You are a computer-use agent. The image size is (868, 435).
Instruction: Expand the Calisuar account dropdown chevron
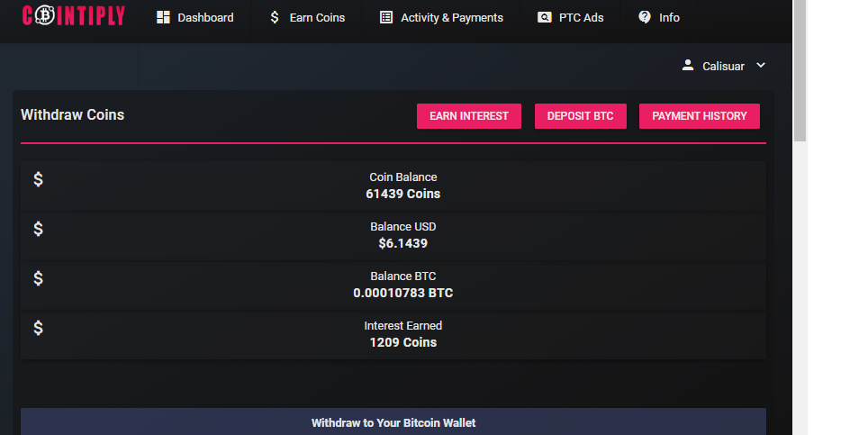pyautogui.click(x=761, y=66)
